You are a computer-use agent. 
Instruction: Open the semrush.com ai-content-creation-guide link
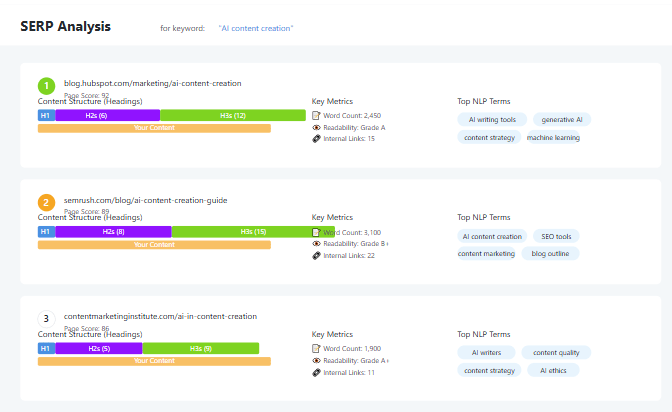pyautogui.click(x=145, y=200)
